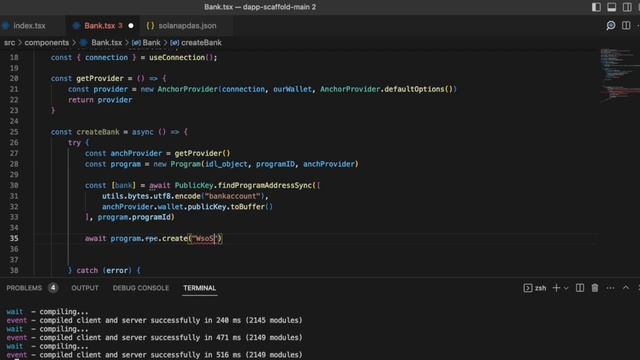Click 'program.programId' on line 33
Image resolution: width=640 pixels, height=360 pixels.
[x=134, y=217]
